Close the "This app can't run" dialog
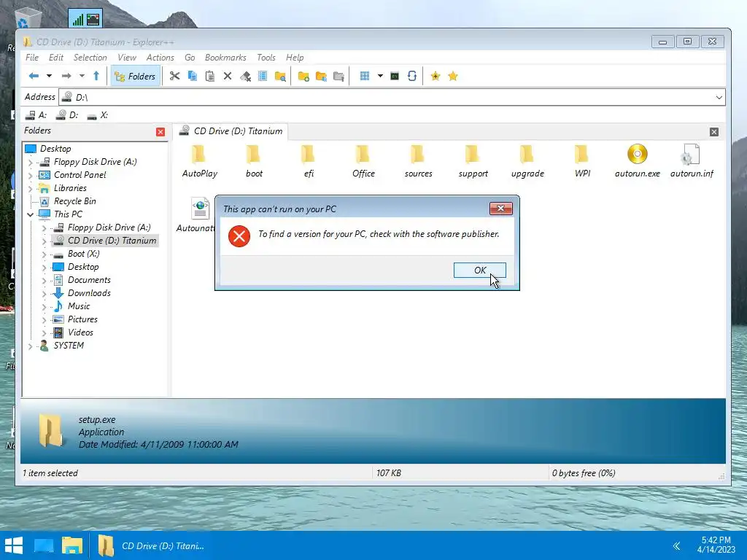The width and height of the screenshot is (747, 560). (x=500, y=208)
